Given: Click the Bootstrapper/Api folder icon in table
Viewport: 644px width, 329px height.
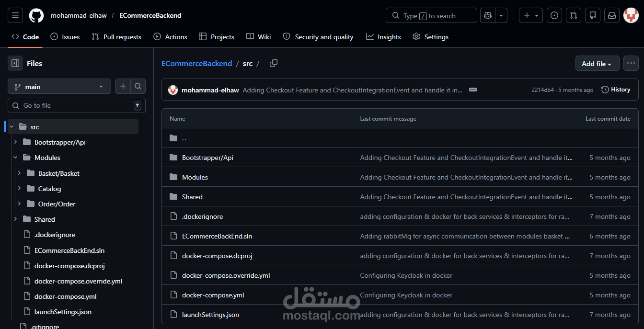Looking at the screenshot, I should [x=173, y=158].
